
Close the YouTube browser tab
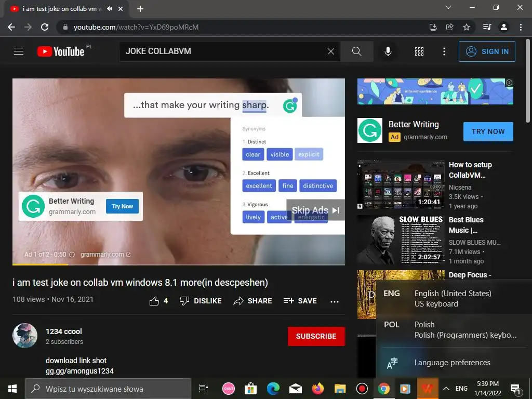tap(121, 9)
